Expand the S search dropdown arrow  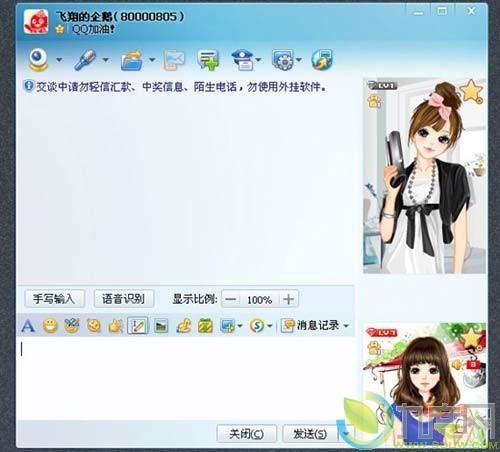(270, 326)
